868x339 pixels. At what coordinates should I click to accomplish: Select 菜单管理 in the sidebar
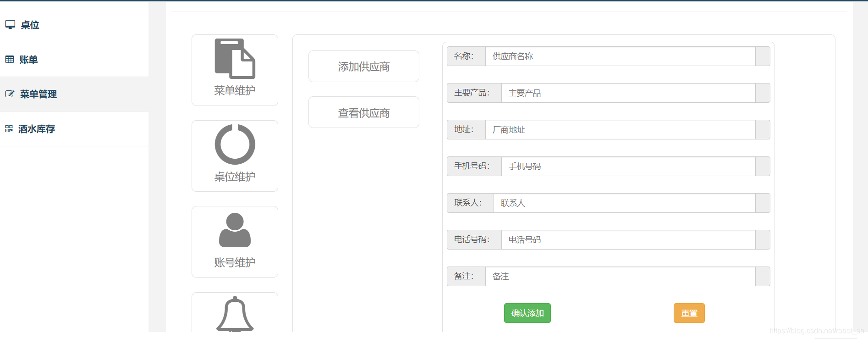pos(74,94)
